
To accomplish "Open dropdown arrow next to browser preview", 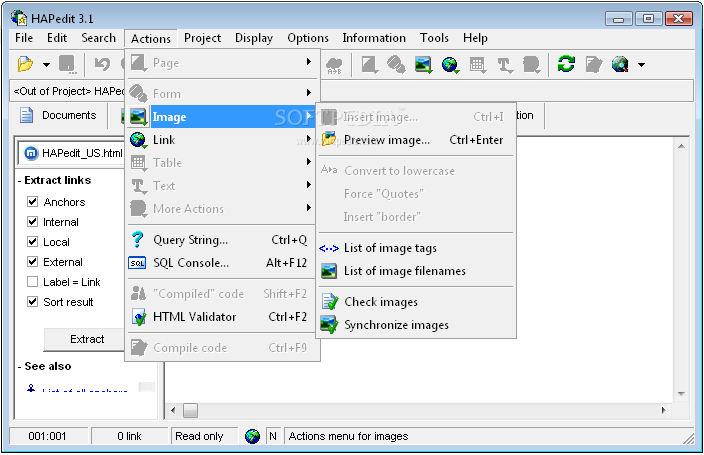I will 642,65.
